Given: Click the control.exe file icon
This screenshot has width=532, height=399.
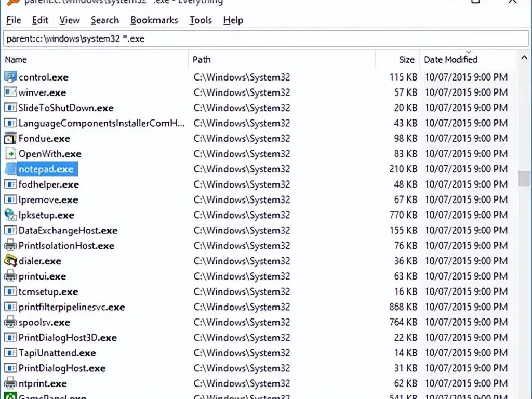Looking at the screenshot, I should click(10, 77).
